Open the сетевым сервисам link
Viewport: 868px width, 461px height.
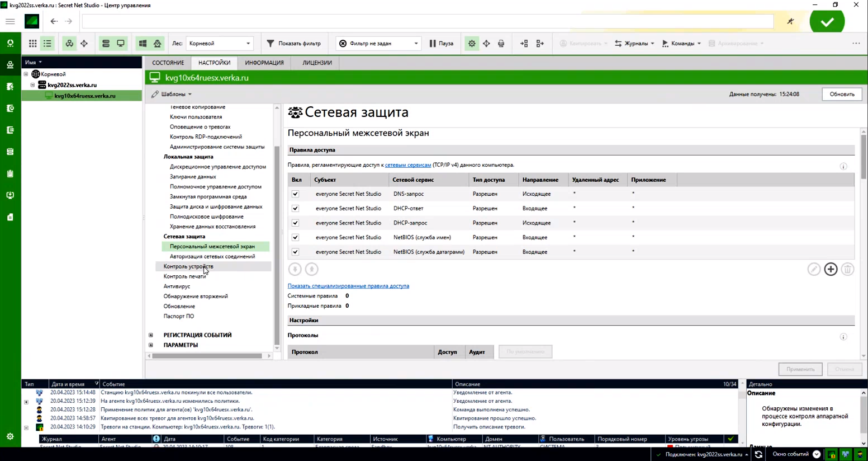pos(407,165)
